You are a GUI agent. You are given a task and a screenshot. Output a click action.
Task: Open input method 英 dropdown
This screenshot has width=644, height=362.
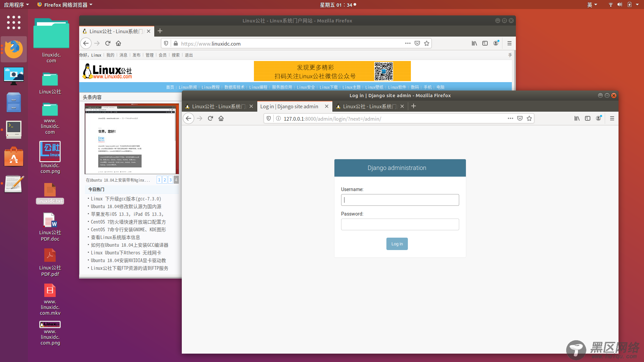coord(592,5)
